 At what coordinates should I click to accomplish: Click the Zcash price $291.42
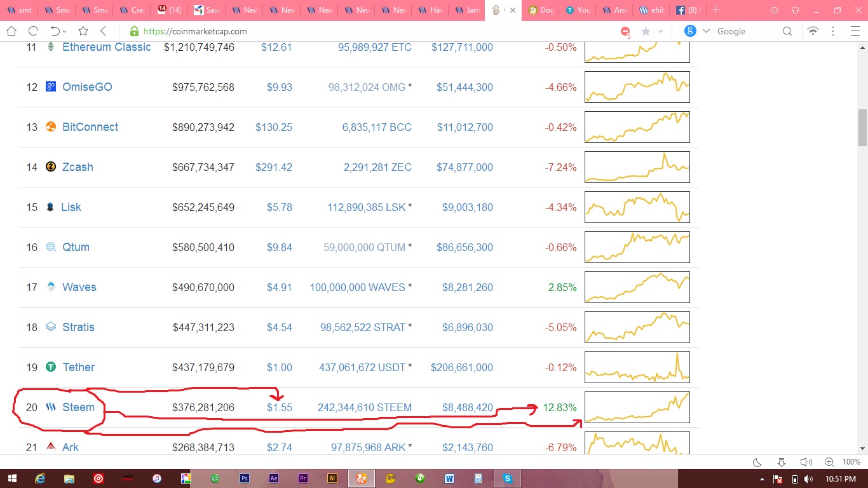point(274,167)
